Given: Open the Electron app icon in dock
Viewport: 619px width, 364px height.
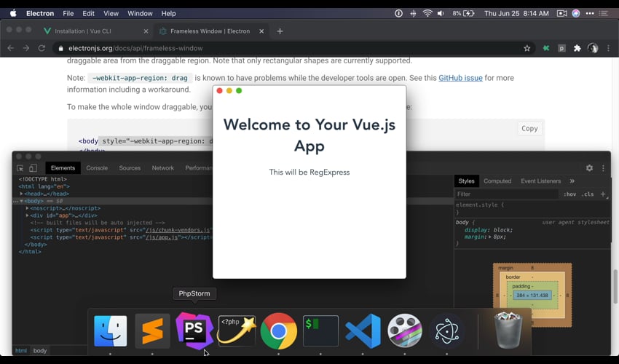Looking at the screenshot, I should click(x=446, y=331).
